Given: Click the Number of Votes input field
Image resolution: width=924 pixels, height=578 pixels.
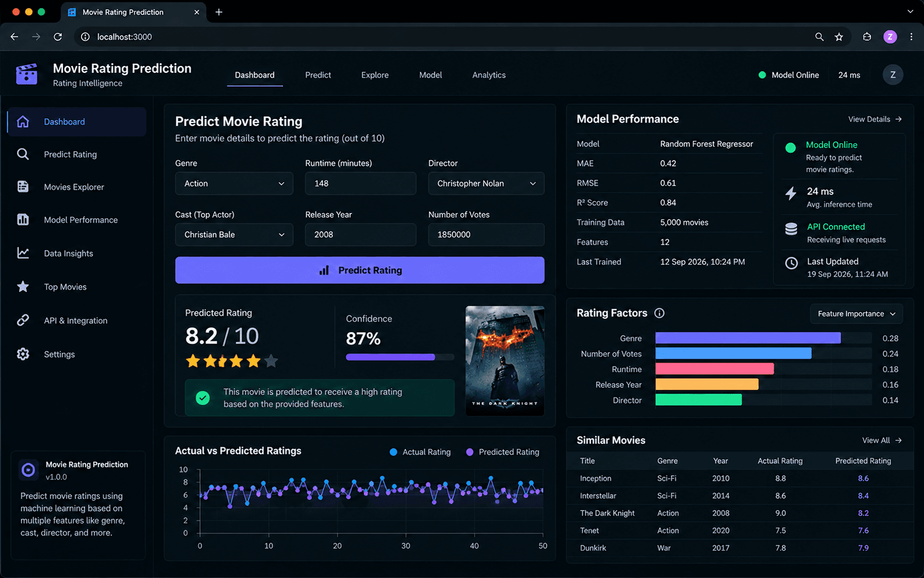Looking at the screenshot, I should (486, 235).
